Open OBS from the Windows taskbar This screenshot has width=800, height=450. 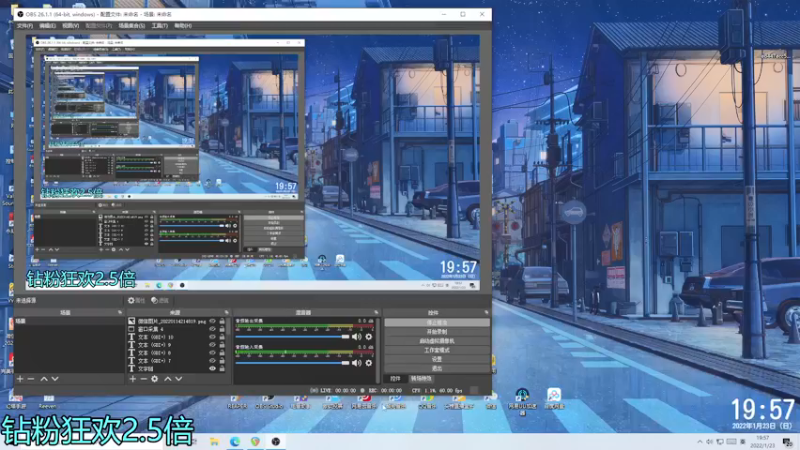pos(276,442)
